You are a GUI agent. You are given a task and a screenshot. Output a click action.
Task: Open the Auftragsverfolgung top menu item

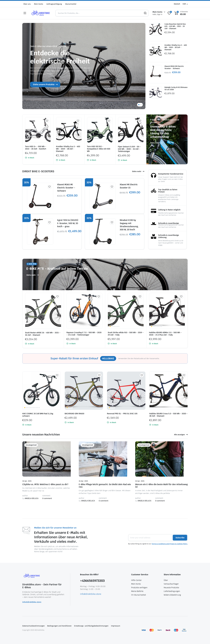point(54,4)
